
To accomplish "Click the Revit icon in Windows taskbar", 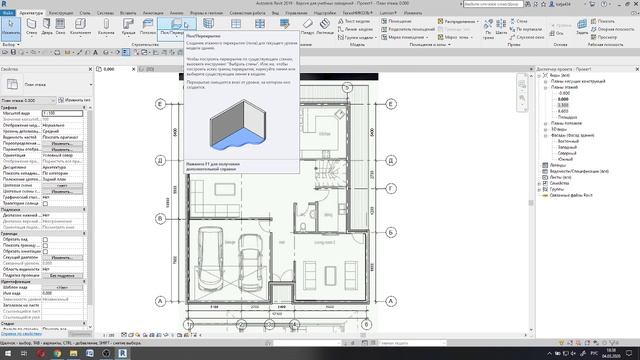I will point(122,353).
